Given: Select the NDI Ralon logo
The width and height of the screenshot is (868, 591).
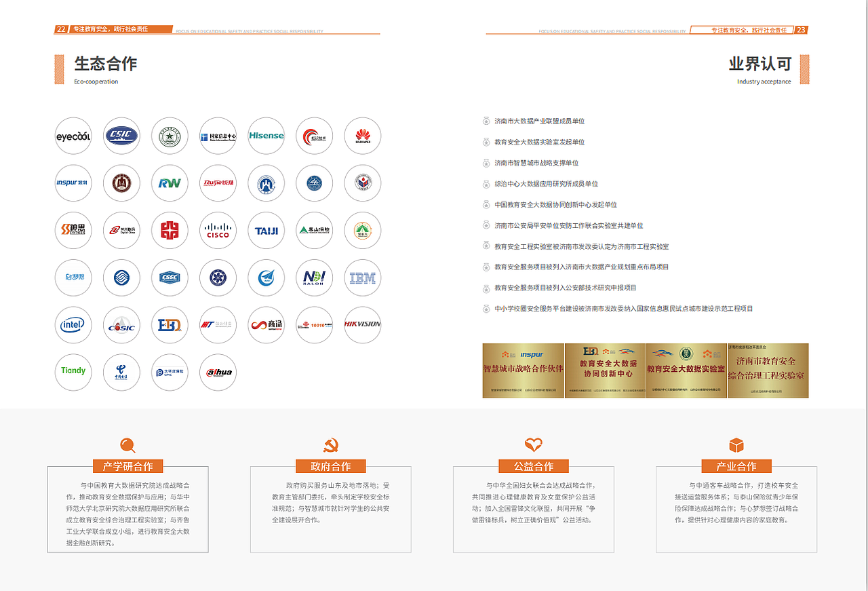Looking at the screenshot, I should pos(315,278).
